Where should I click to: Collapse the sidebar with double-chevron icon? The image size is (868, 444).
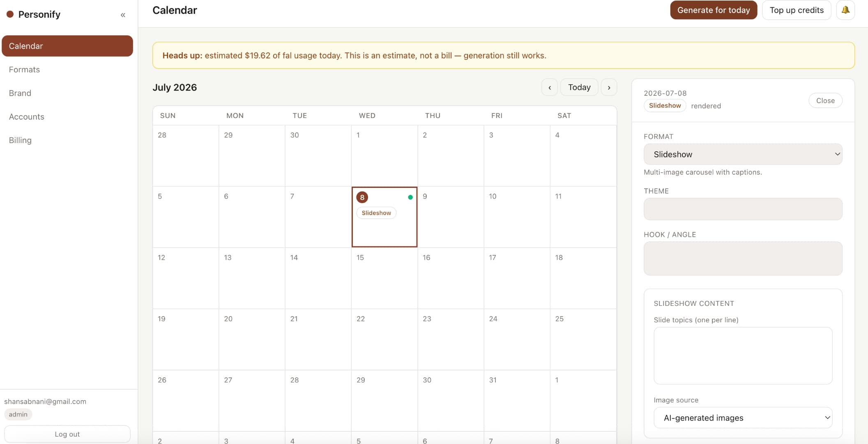tap(123, 15)
